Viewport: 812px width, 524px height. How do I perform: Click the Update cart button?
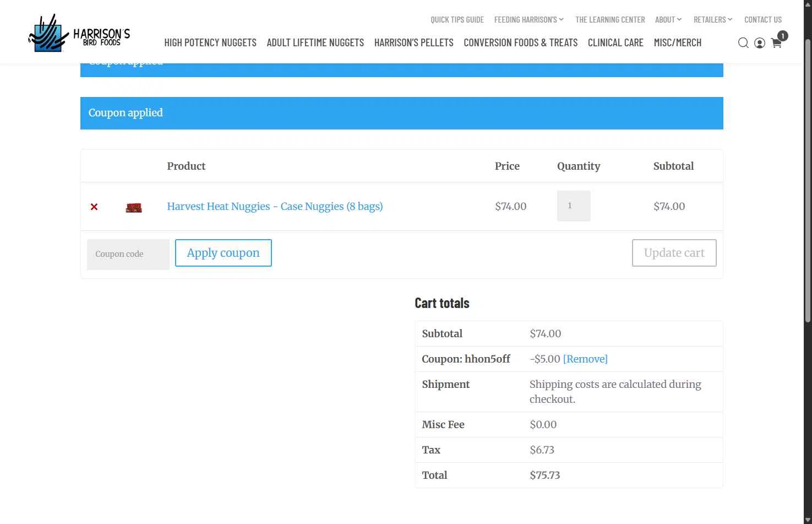[x=674, y=253]
